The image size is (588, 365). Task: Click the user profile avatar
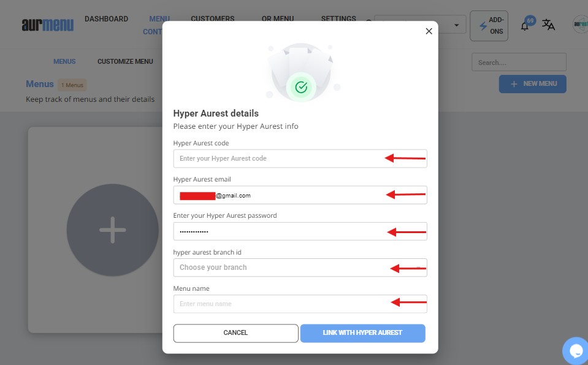pyautogui.click(x=580, y=25)
